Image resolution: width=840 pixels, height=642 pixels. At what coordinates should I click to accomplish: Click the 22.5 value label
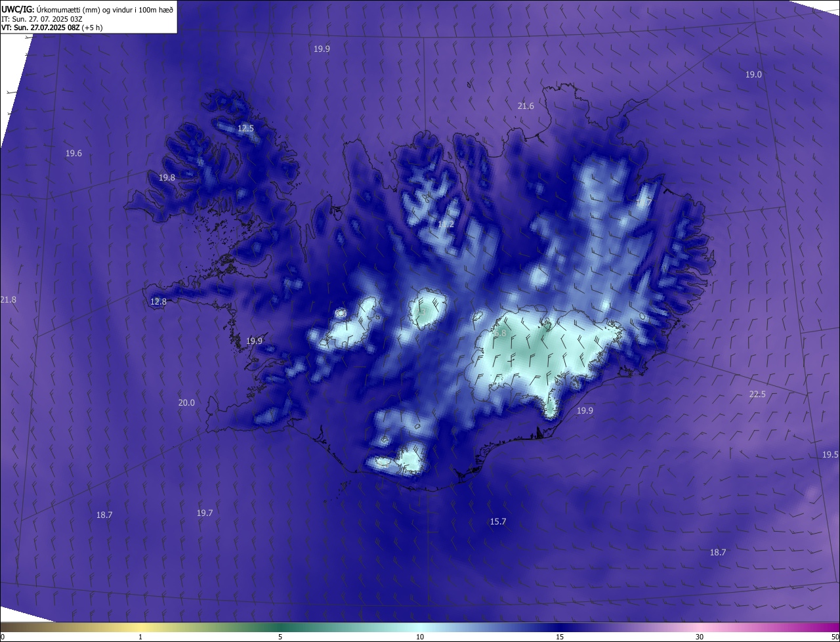pos(757,394)
